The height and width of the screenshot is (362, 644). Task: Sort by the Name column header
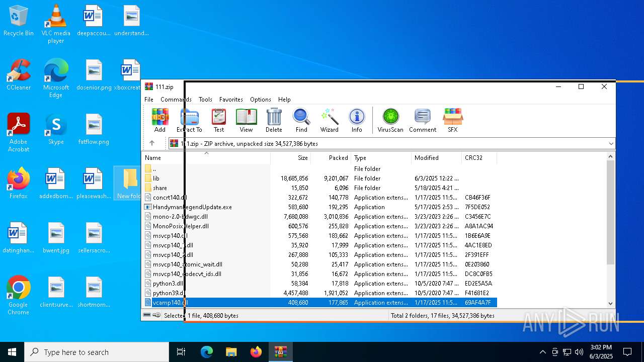pos(206,158)
